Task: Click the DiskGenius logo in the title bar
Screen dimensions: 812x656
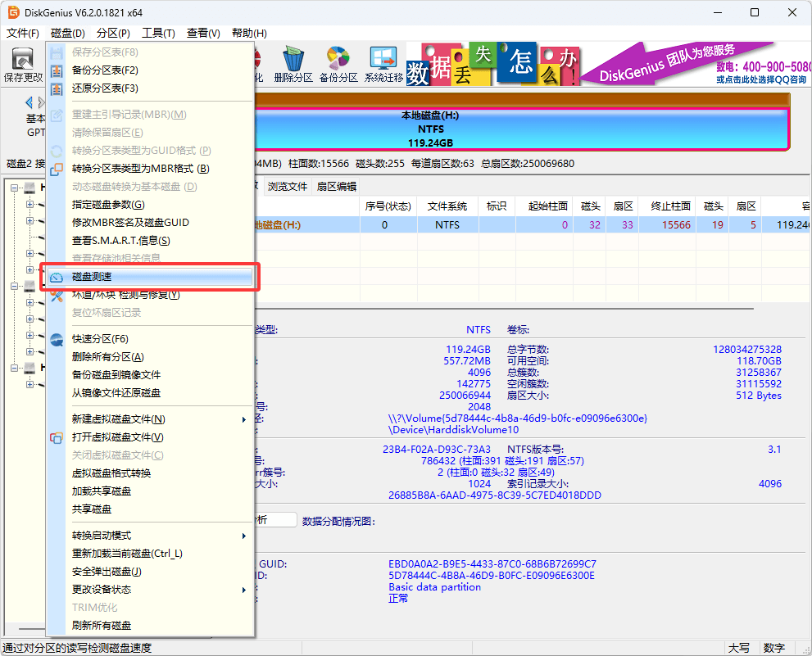Action: 13,12
